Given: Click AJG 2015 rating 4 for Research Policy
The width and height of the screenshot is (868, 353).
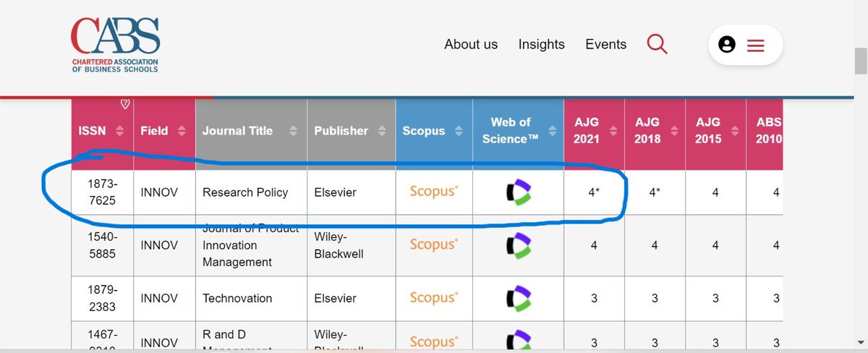Looking at the screenshot, I should [x=715, y=192].
